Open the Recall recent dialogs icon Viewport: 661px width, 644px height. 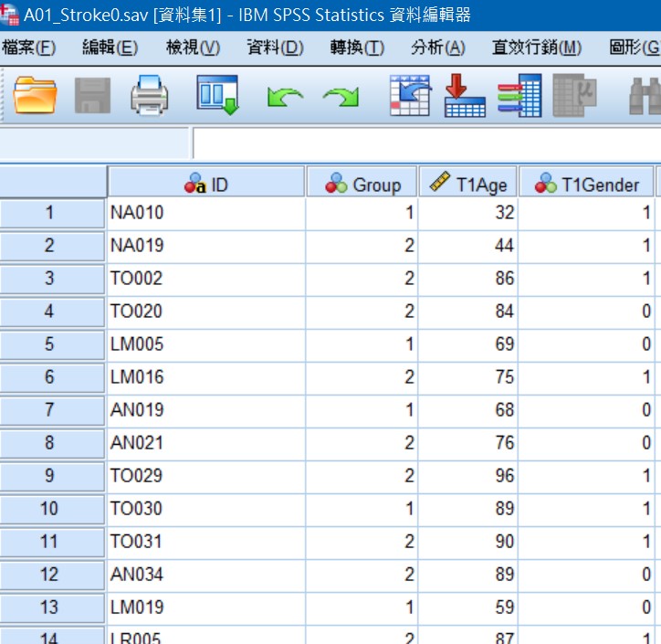(218, 95)
